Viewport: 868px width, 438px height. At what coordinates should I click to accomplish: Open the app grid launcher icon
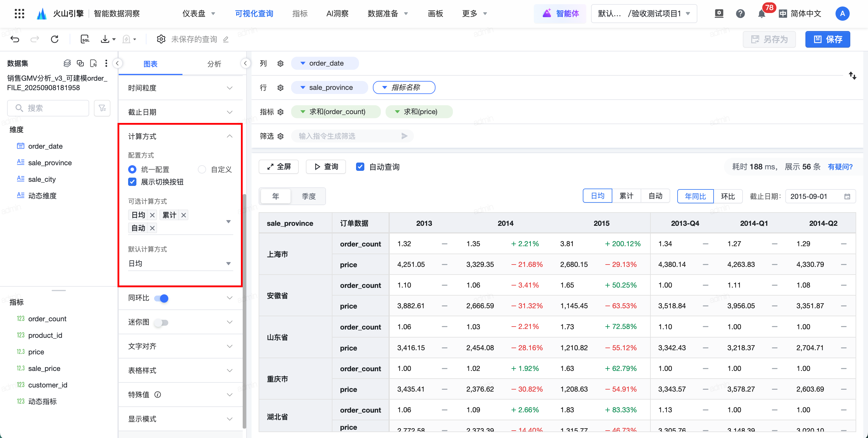pos(19,14)
